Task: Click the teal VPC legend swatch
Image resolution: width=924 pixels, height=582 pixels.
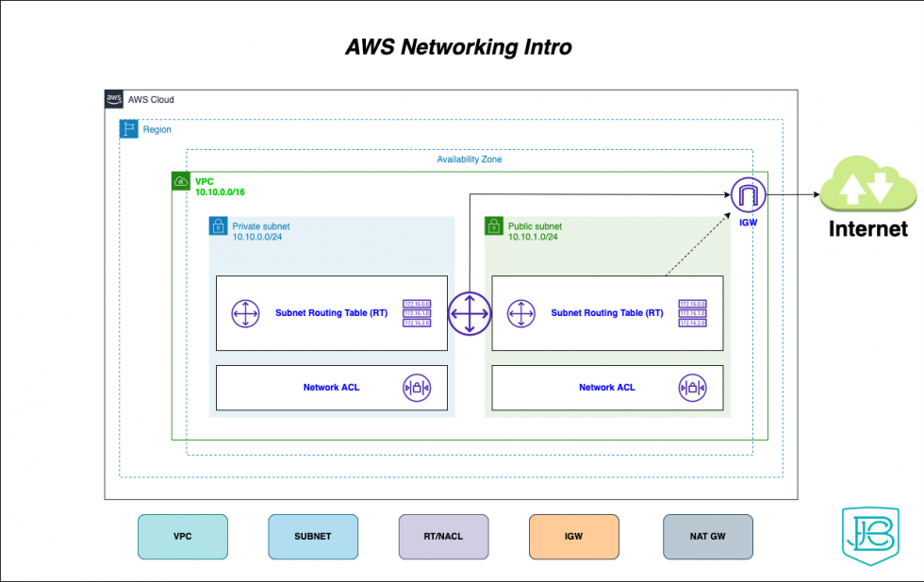Action: (183, 537)
